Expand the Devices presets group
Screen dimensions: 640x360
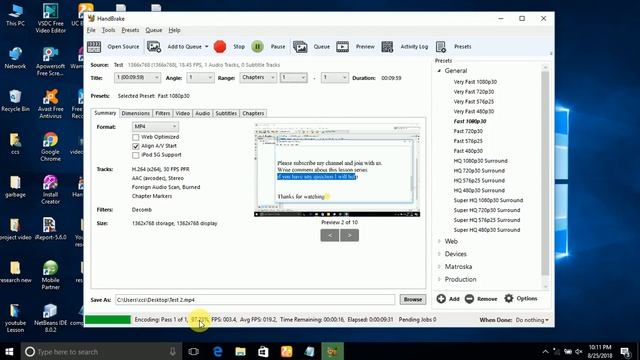(x=439, y=254)
